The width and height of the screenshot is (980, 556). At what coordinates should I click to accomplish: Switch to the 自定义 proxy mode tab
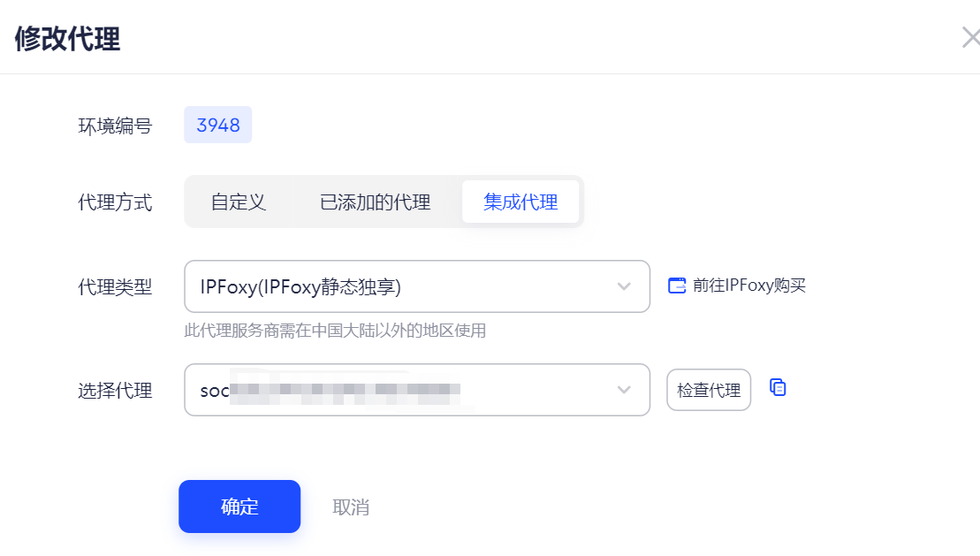coord(240,202)
